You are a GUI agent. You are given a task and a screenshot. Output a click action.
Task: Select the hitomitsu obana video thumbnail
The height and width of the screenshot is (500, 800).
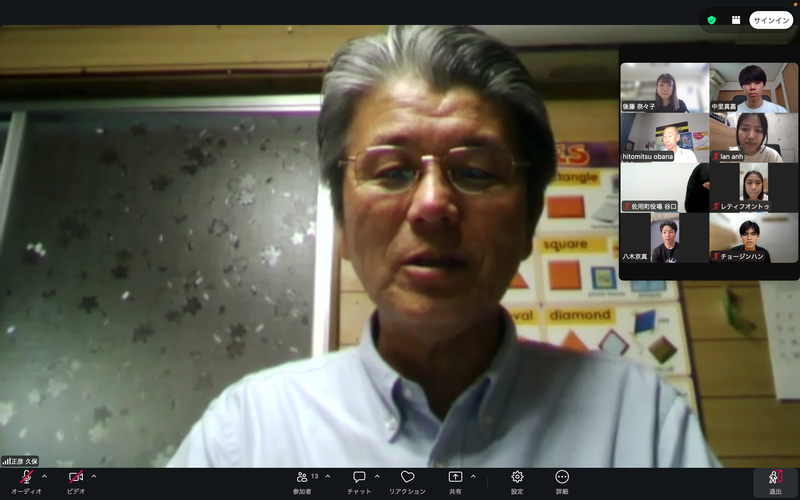tap(664, 138)
